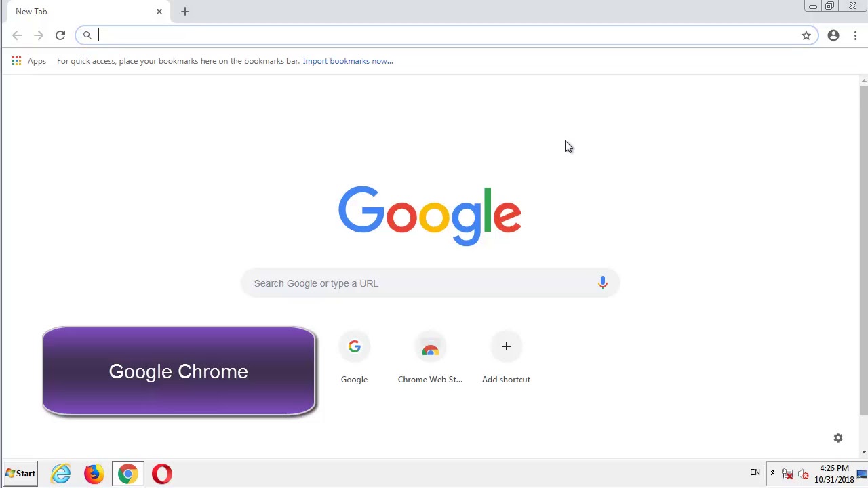Close the New Tab tab
The image size is (868, 488).
(x=159, y=12)
